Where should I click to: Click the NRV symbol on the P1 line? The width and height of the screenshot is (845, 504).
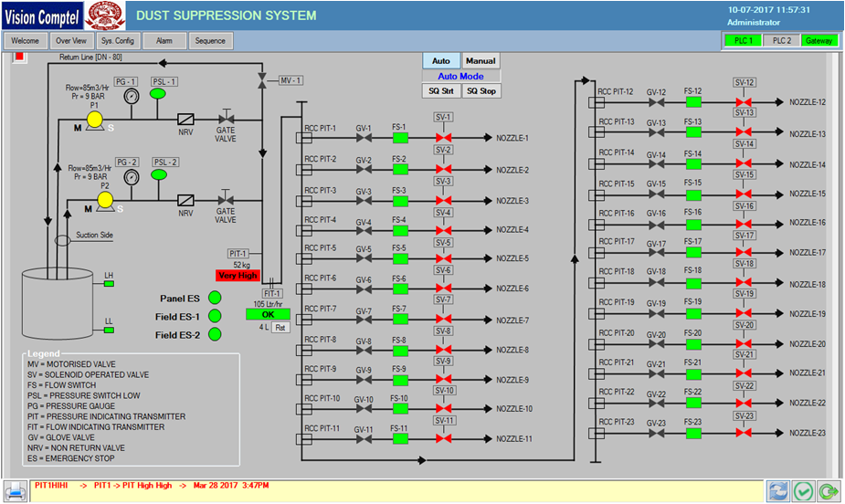coord(185,120)
